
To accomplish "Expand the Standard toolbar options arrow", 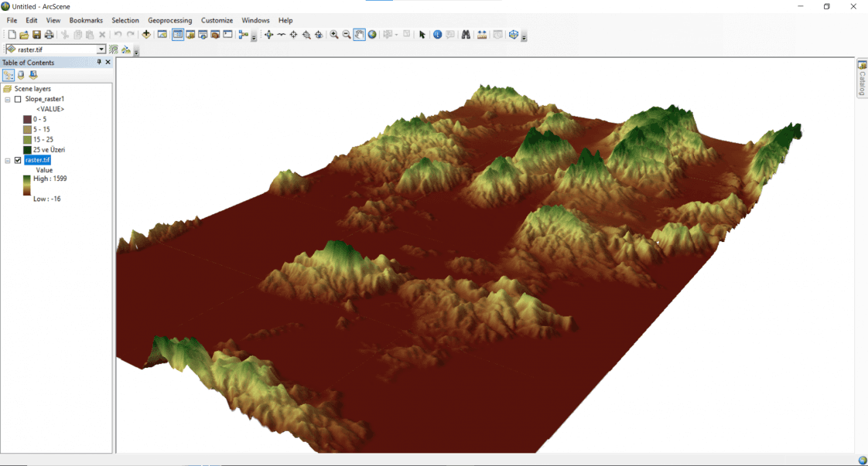I will pos(254,36).
